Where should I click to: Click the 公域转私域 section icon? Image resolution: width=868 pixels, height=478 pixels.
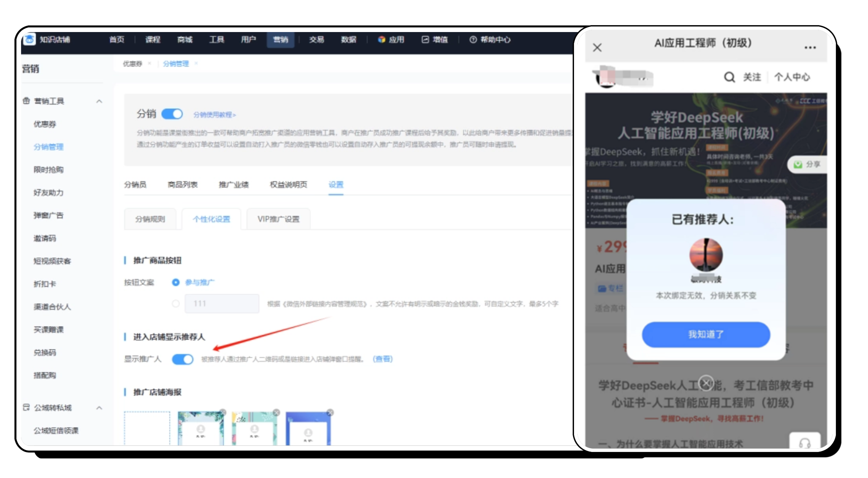tap(26, 407)
